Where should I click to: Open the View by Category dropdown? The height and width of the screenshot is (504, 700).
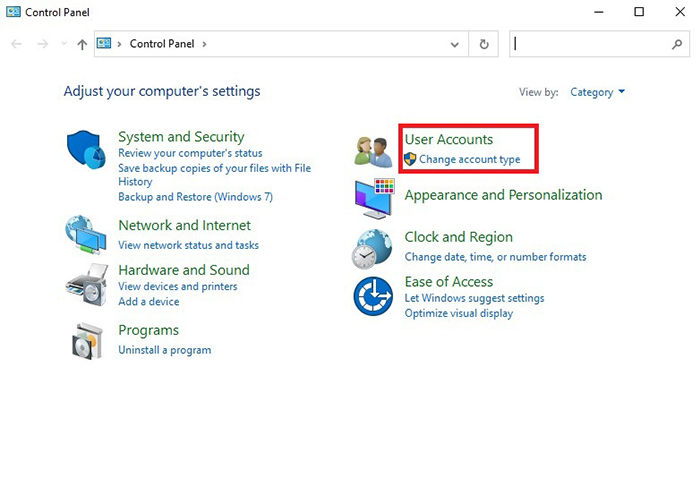pos(597,92)
